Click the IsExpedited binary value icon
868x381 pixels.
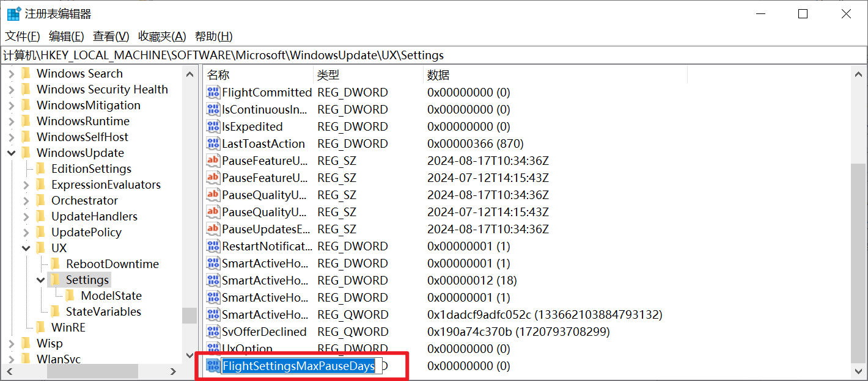click(x=213, y=126)
